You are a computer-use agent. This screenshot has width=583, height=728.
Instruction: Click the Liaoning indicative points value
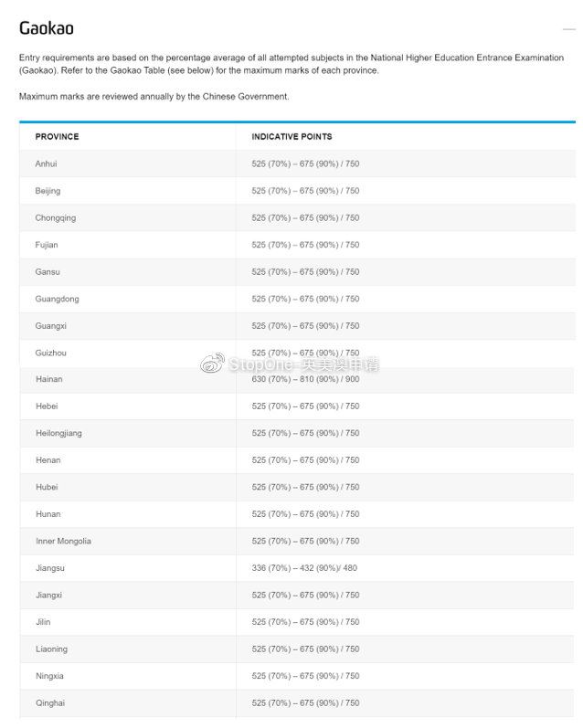(306, 649)
